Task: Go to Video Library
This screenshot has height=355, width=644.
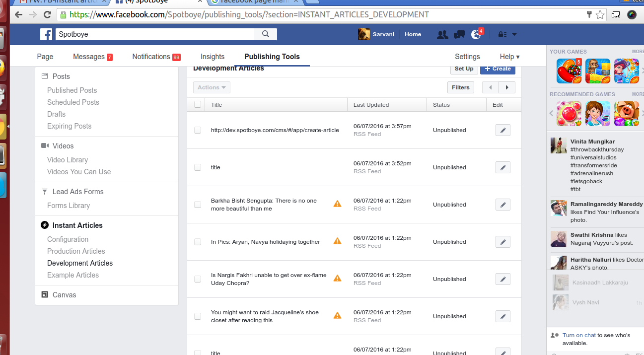Action: (68, 160)
